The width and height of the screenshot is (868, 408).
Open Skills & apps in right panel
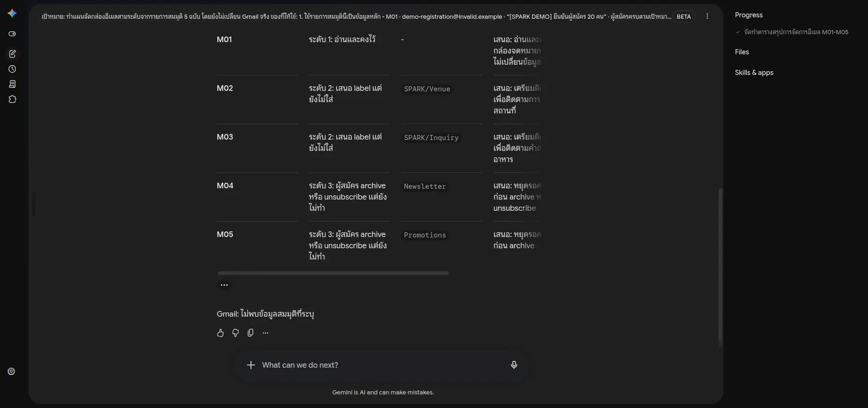tap(754, 73)
